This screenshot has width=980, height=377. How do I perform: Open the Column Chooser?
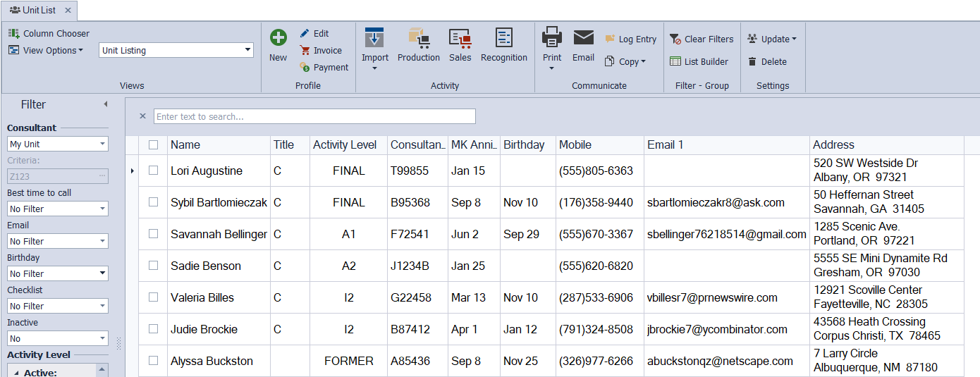pyautogui.click(x=49, y=33)
